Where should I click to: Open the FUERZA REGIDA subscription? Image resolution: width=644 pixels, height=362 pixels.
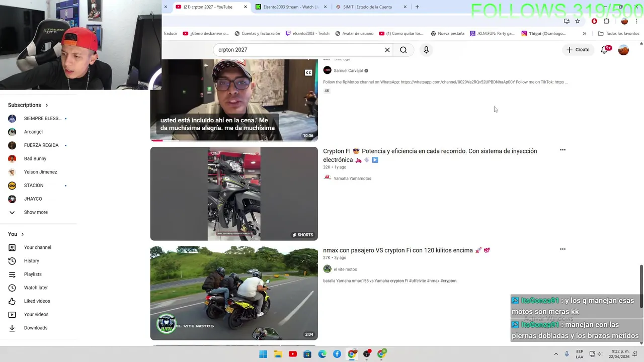41,145
